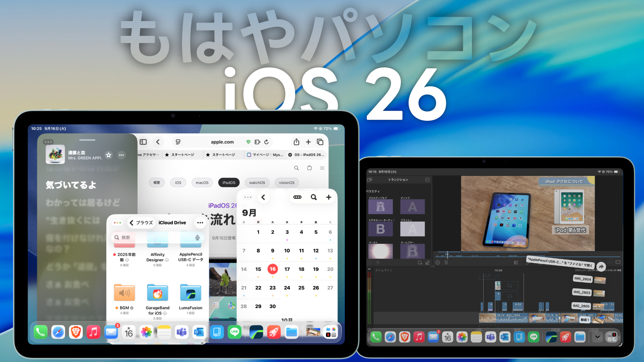Open more options for current song
Screen dimensions: 644x362
121,155
